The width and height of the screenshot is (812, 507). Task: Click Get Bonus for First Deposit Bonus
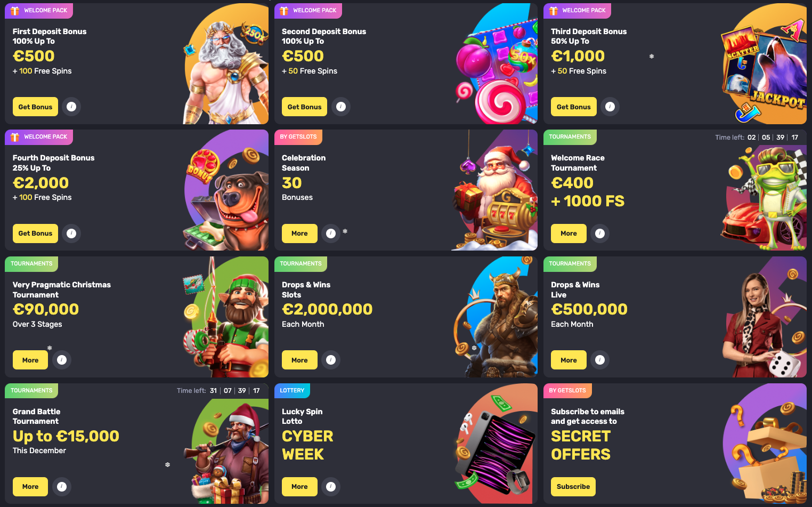coord(35,107)
